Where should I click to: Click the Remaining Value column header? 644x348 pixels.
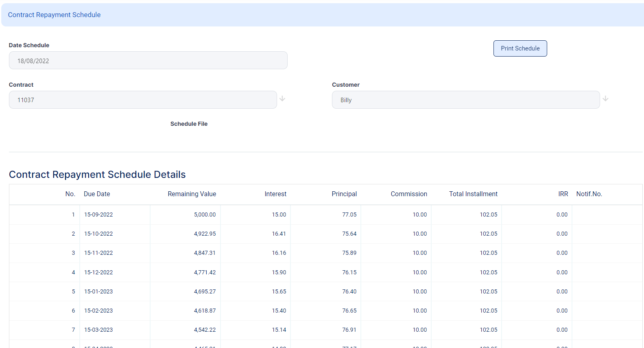tap(192, 194)
